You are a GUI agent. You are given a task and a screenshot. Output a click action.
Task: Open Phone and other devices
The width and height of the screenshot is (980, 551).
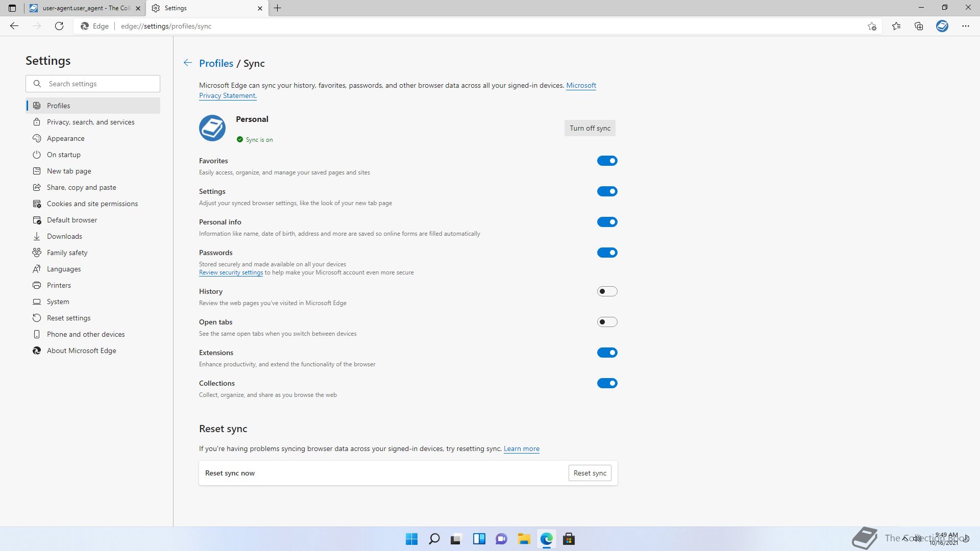click(93, 334)
